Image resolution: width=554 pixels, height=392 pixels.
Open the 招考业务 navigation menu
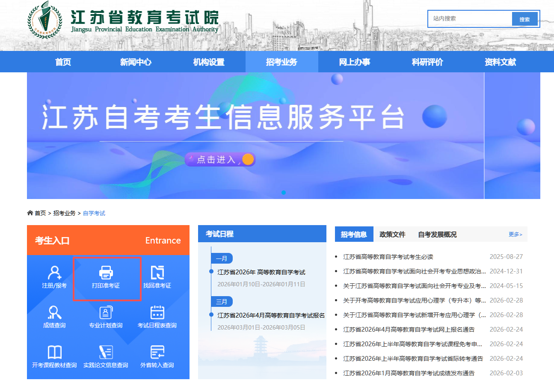[x=281, y=62]
